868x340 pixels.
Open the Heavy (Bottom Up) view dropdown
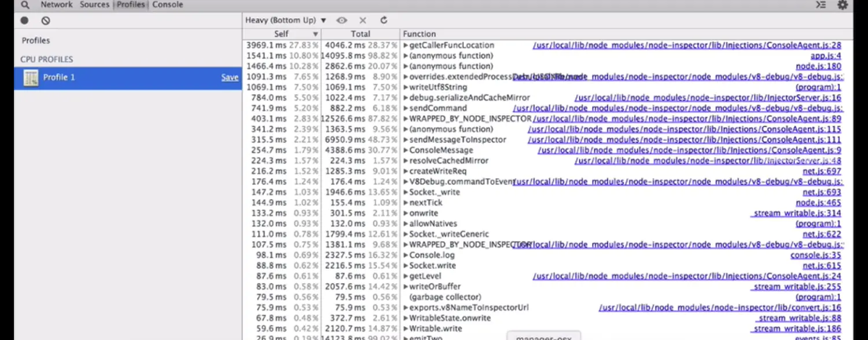click(x=286, y=20)
